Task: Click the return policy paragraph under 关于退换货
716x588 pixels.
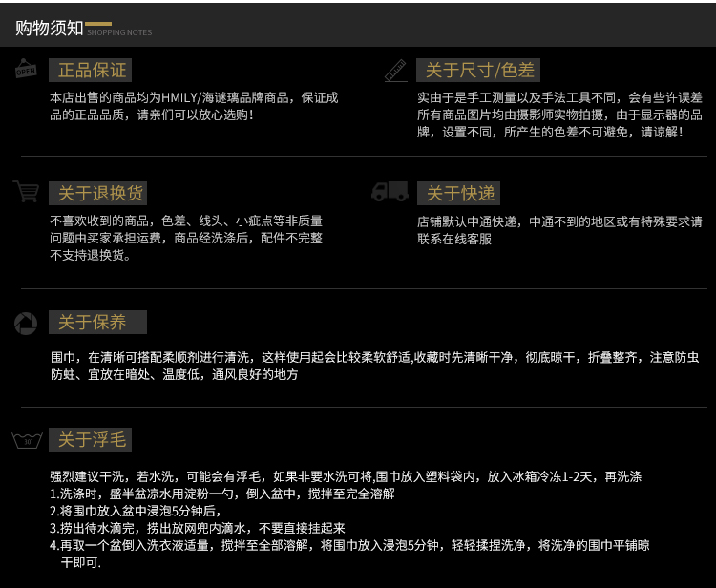Action: click(187, 238)
